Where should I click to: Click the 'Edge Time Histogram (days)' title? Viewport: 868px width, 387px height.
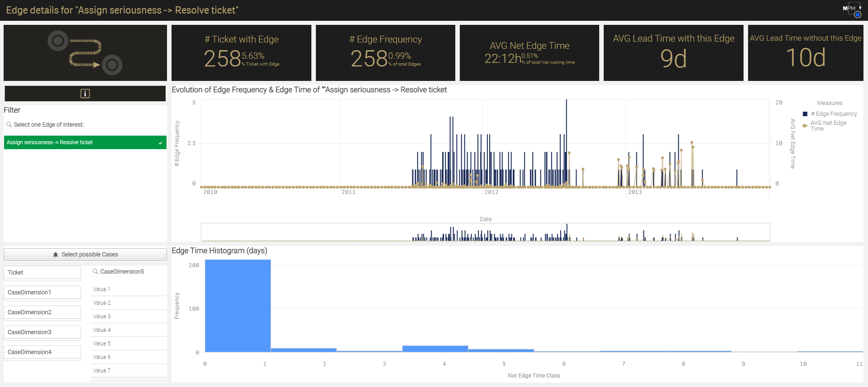(219, 250)
